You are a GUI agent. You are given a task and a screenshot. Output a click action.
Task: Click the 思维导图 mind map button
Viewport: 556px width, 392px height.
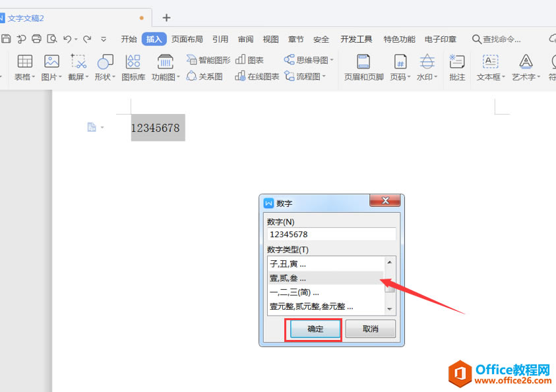[x=306, y=60]
